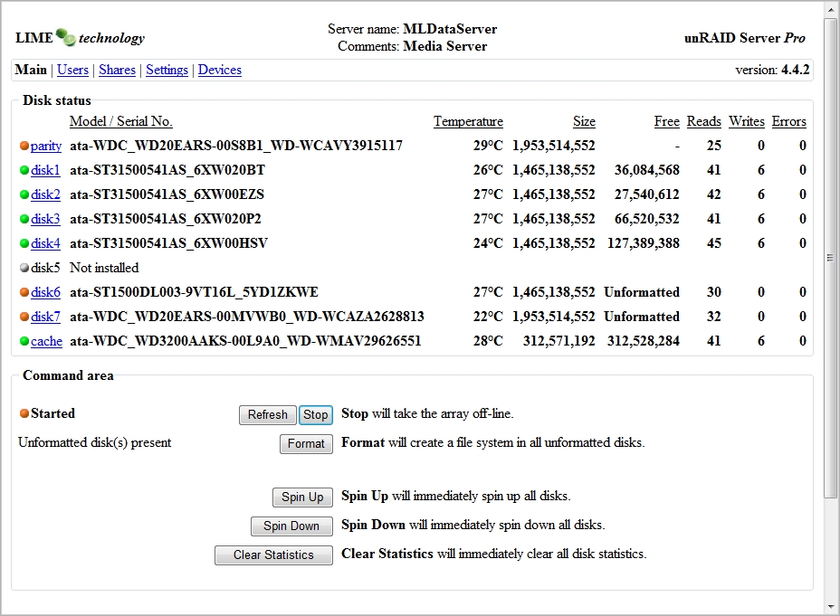The width and height of the screenshot is (840, 616).
Task: Click Format to format unformatted disks
Action: pos(306,443)
